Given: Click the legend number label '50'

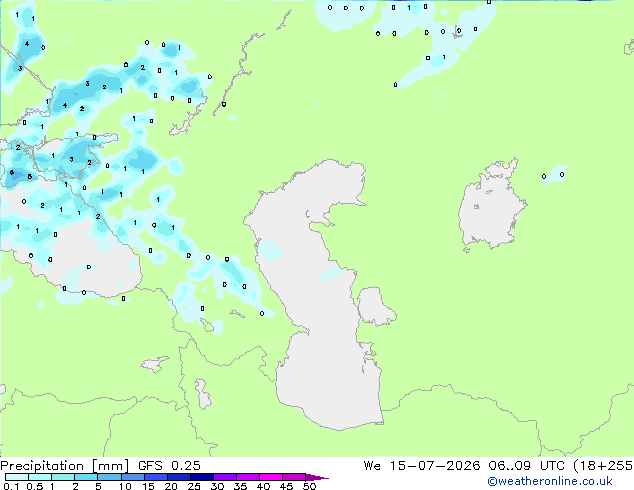Looking at the screenshot, I should [x=309, y=486].
